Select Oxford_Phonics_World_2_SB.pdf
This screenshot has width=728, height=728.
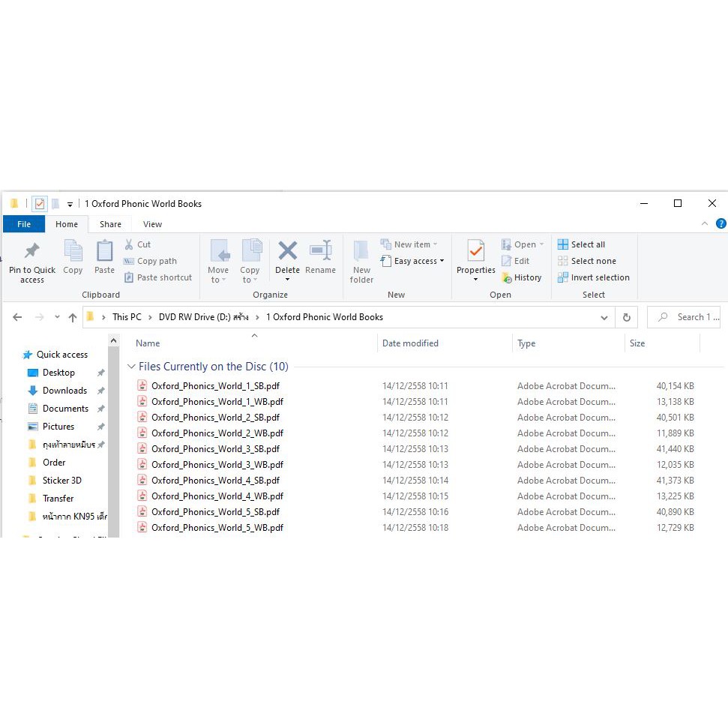pyautogui.click(x=215, y=418)
